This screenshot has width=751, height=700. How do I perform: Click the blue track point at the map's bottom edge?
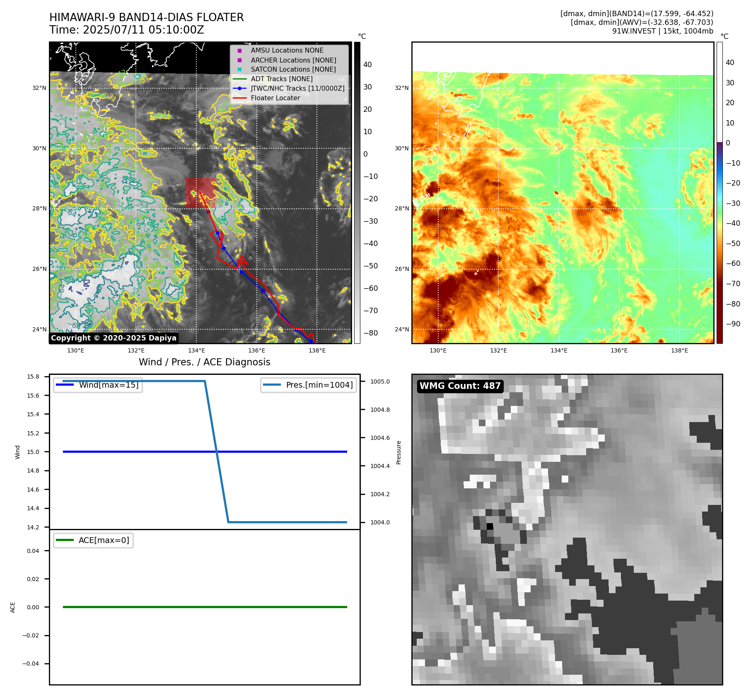(x=311, y=341)
